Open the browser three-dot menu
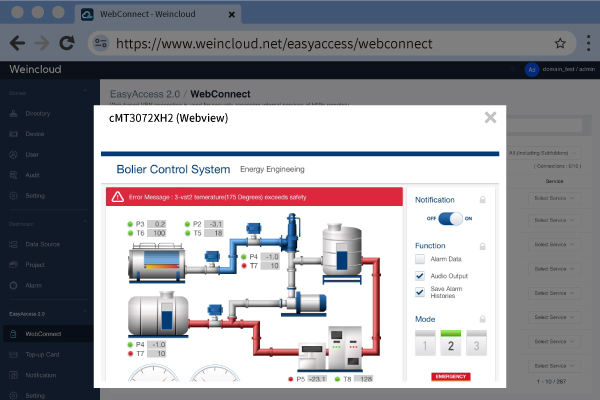 (x=589, y=43)
